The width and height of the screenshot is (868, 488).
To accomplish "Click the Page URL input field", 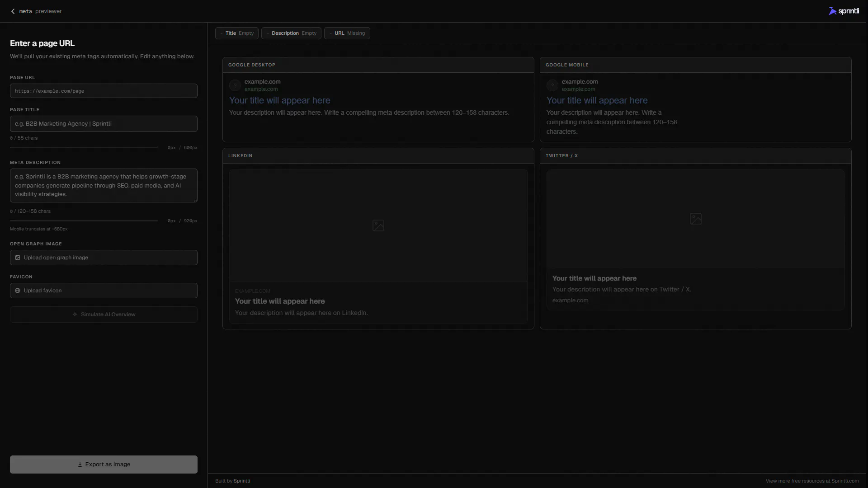I will [x=103, y=91].
